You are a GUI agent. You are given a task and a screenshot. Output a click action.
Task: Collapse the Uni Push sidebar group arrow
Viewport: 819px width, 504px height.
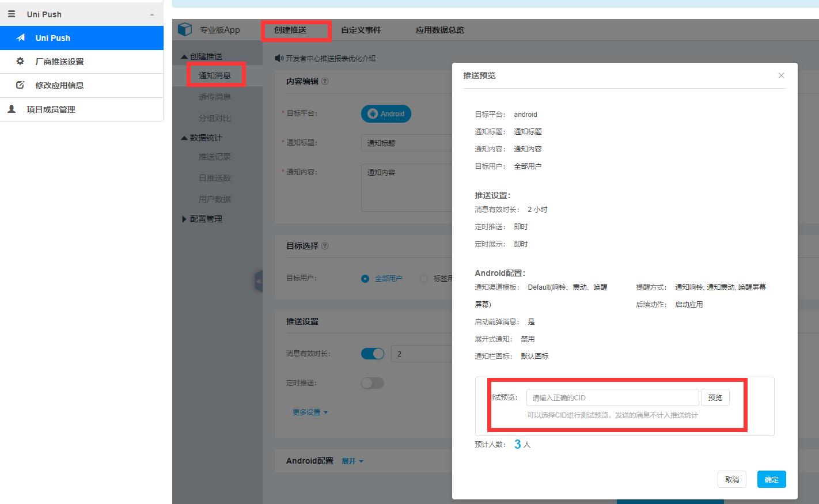[x=152, y=14]
